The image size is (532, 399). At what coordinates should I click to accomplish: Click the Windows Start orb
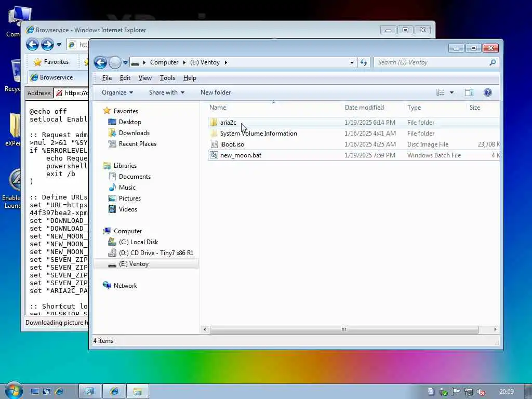[x=13, y=390]
